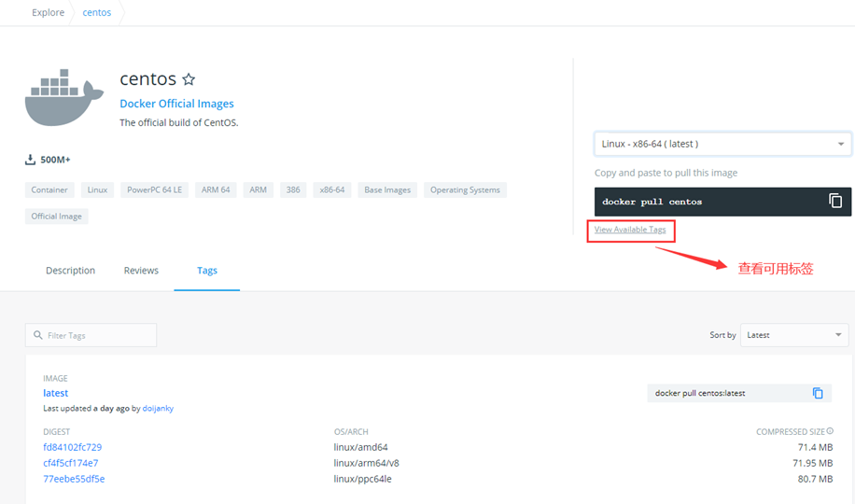This screenshot has width=855, height=504.
Task: Click the centos breadcrumb link
Action: (96, 12)
